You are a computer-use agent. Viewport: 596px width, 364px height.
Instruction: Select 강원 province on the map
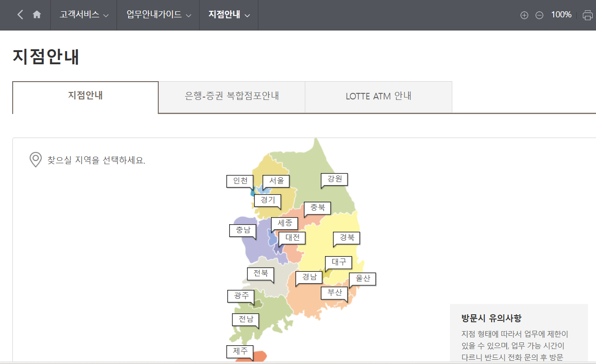coord(334,179)
